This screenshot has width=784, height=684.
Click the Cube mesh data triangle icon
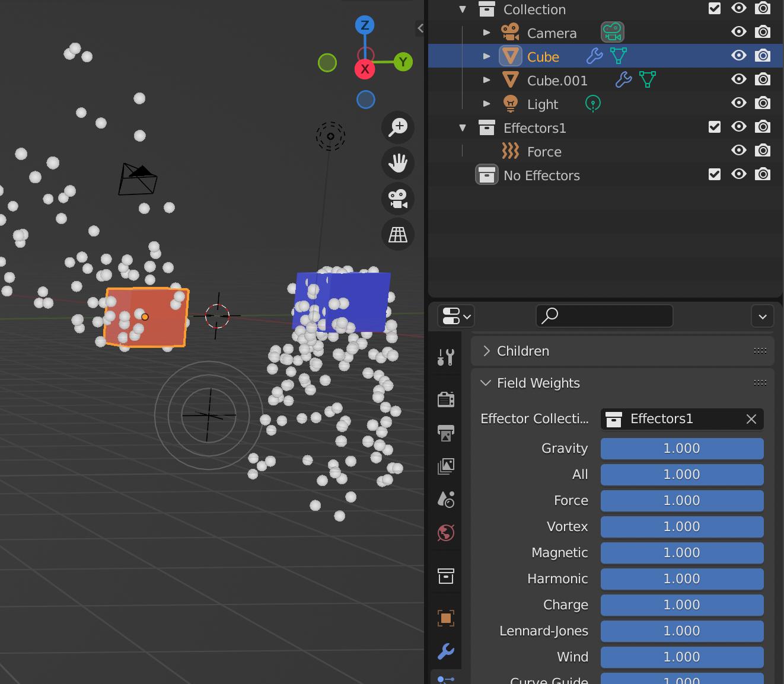click(x=619, y=56)
